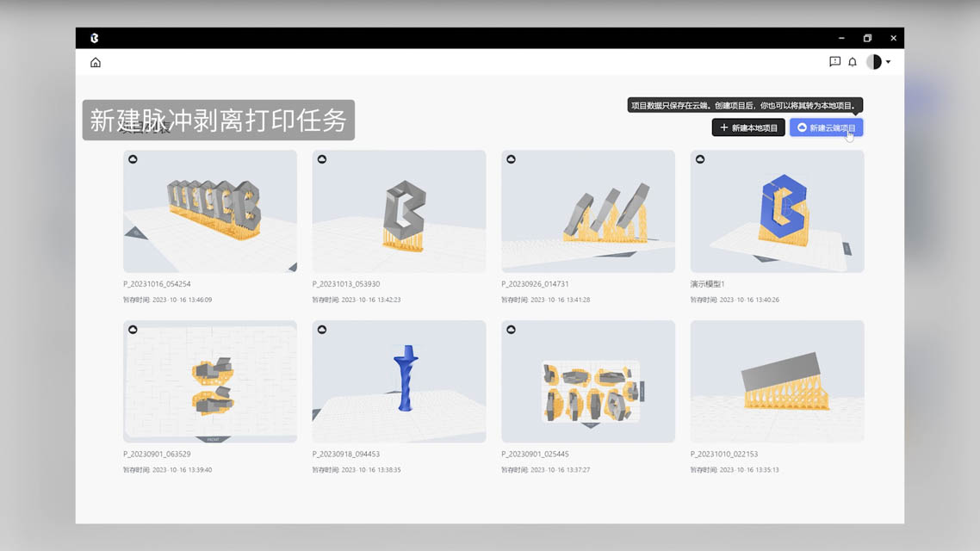
Task: Click cloud icon on 演示模型1 card
Action: [700, 159]
